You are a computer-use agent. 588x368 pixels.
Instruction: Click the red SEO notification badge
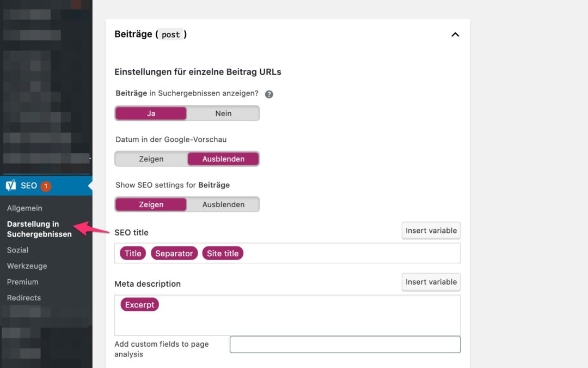tap(46, 186)
